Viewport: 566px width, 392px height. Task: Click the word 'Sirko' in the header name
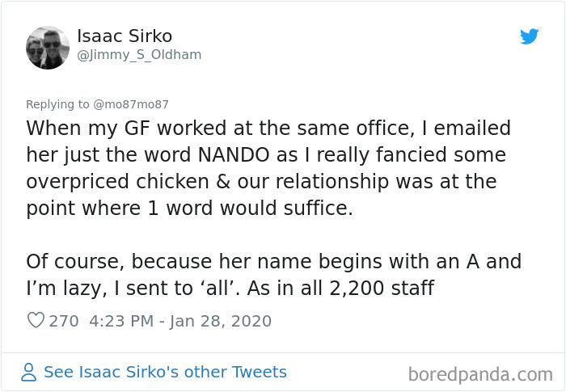pos(150,36)
